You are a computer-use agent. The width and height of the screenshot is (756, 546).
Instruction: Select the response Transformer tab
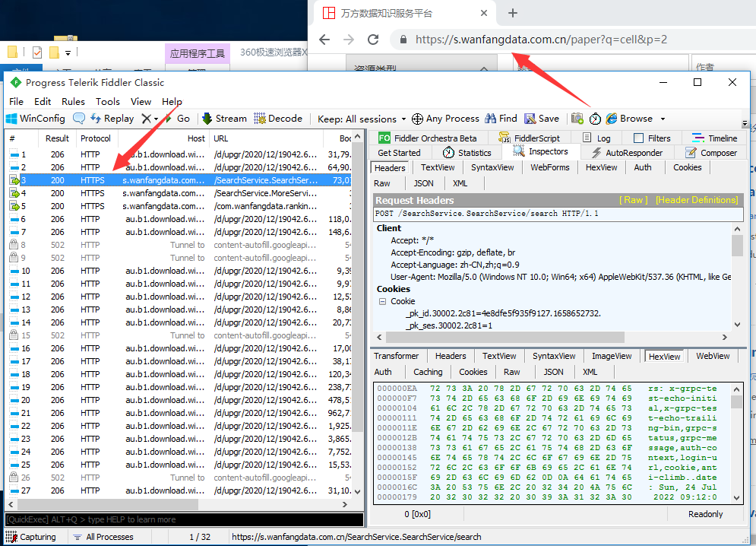tap(397, 356)
